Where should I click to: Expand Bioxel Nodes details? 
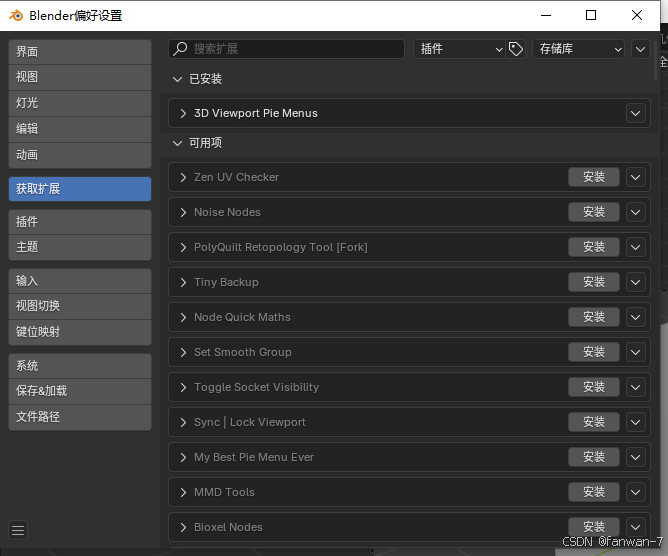click(x=183, y=527)
